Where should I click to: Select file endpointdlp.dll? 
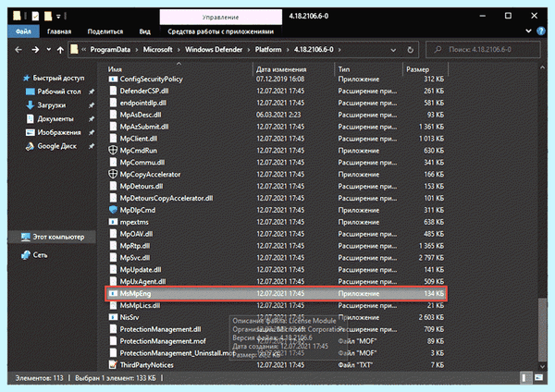pyautogui.click(x=143, y=103)
